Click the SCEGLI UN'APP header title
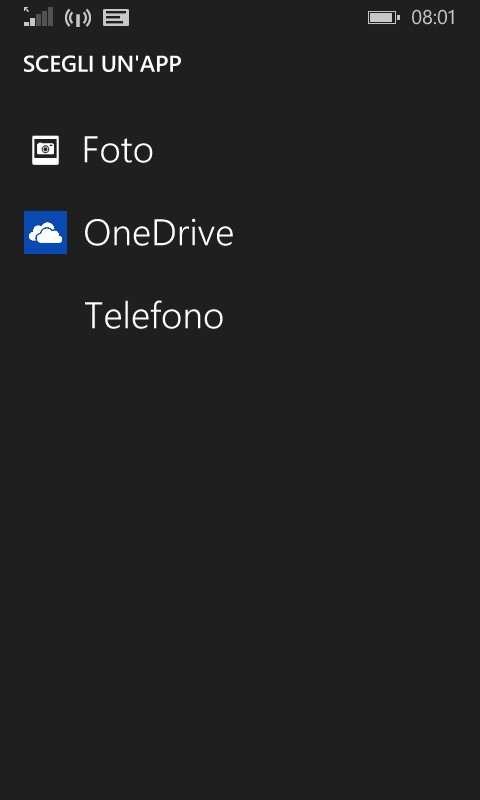The width and height of the screenshot is (480, 800). [x=102, y=64]
